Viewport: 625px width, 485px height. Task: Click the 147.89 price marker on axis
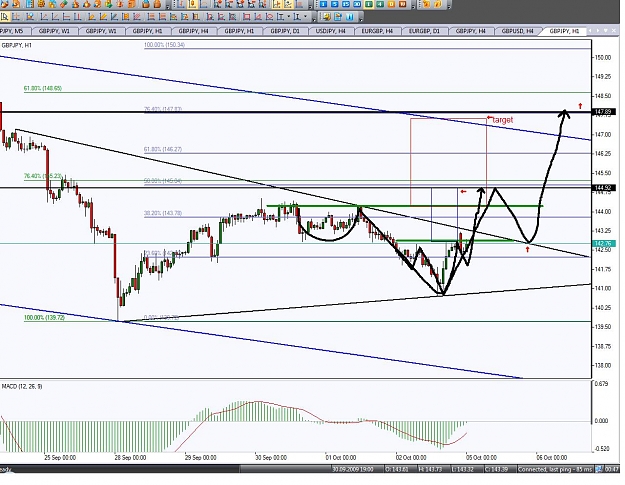602,112
